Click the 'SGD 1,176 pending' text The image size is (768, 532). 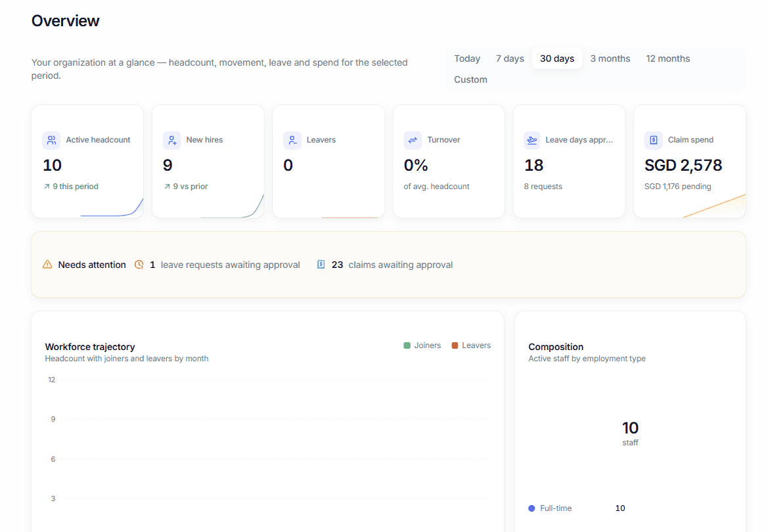(x=678, y=187)
